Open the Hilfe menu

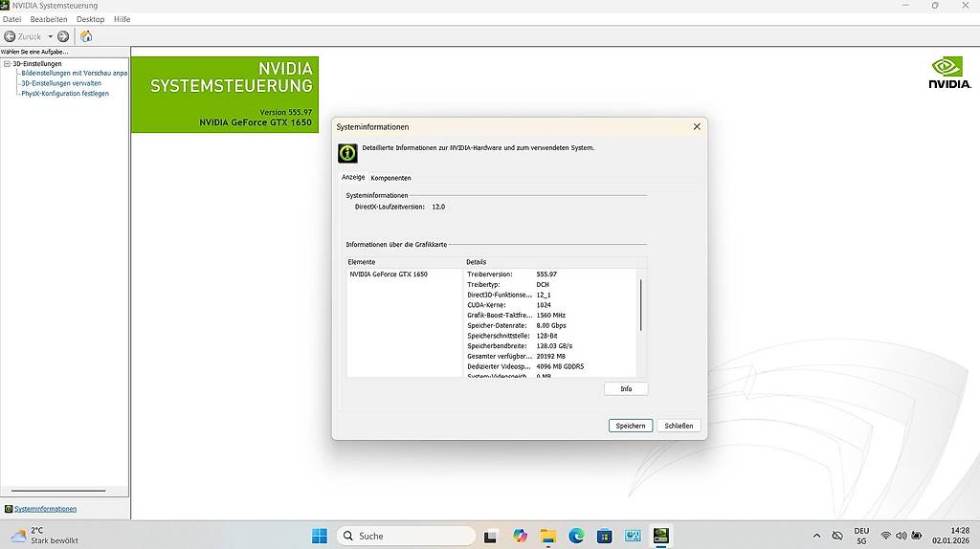122,19
